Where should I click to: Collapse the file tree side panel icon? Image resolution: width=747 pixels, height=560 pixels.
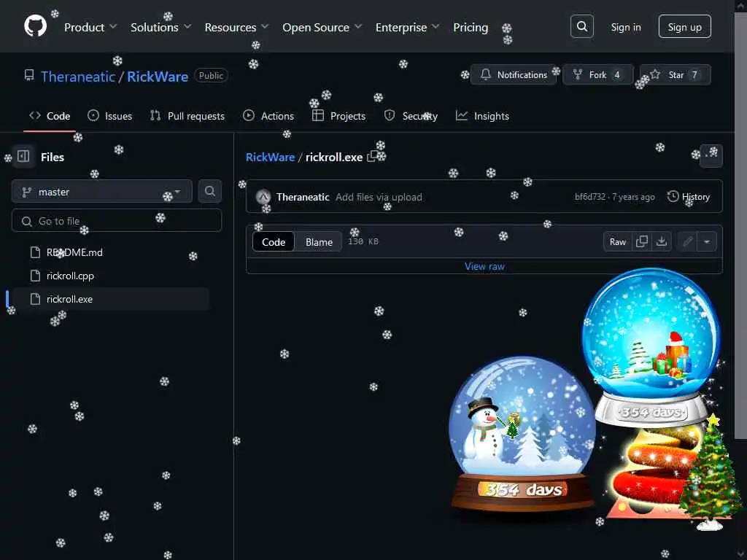pyautogui.click(x=23, y=157)
